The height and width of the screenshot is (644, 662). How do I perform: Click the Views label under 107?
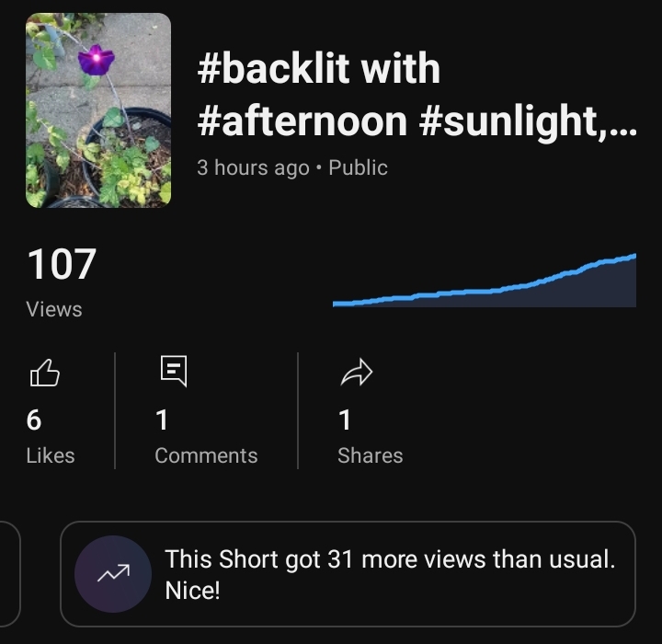coord(54,310)
